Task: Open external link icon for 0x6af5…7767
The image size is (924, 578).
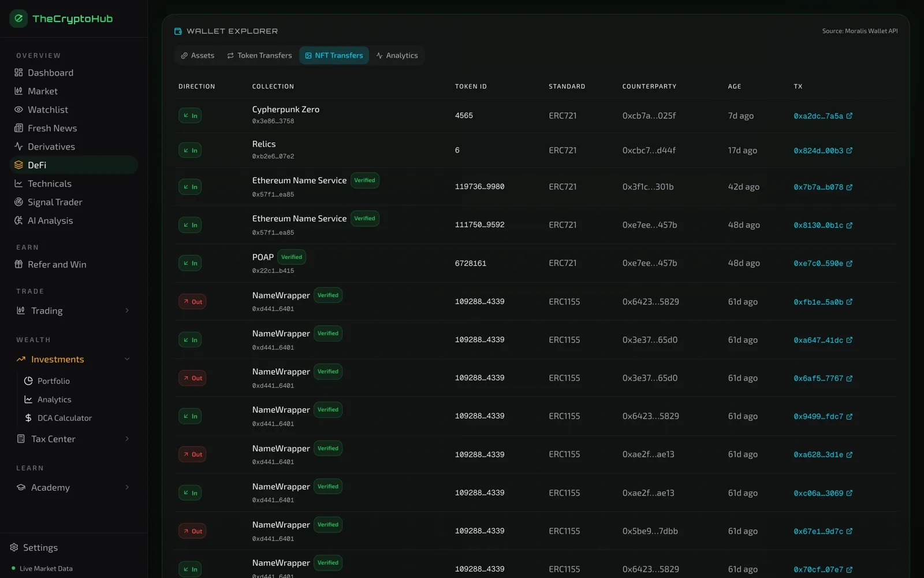Action: (850, 379)
